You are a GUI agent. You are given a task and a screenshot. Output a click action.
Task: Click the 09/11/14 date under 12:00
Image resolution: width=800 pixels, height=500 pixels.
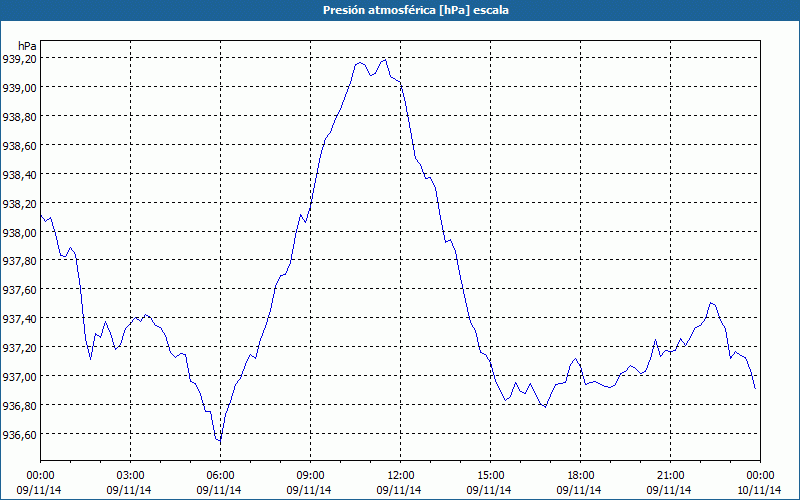pos(399,490)
